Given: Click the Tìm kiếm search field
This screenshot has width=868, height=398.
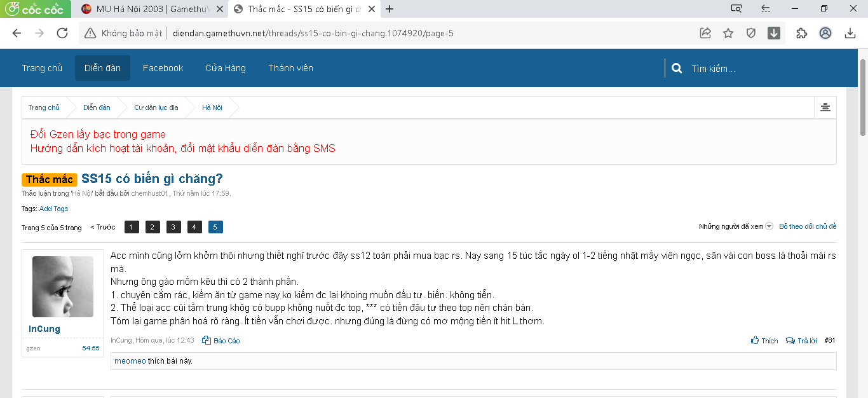Looking at the screenshot, I should pos(756,69).
